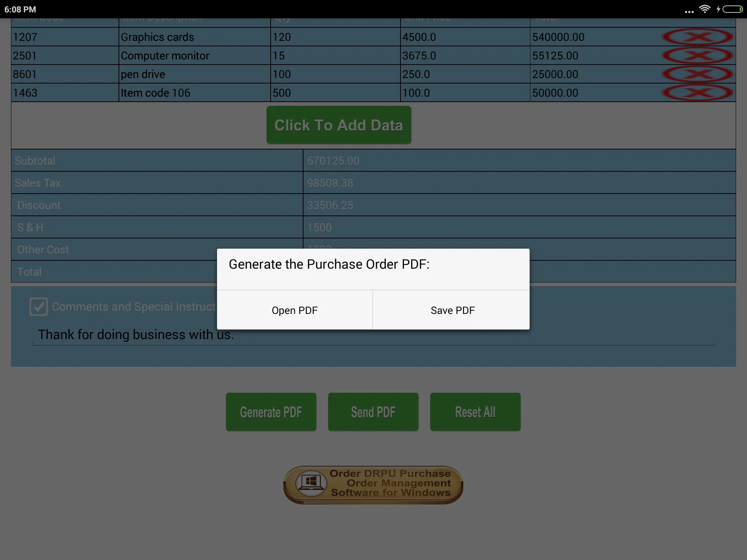
Task: Click quantity cell 15
Action: [x=336, y=55]
